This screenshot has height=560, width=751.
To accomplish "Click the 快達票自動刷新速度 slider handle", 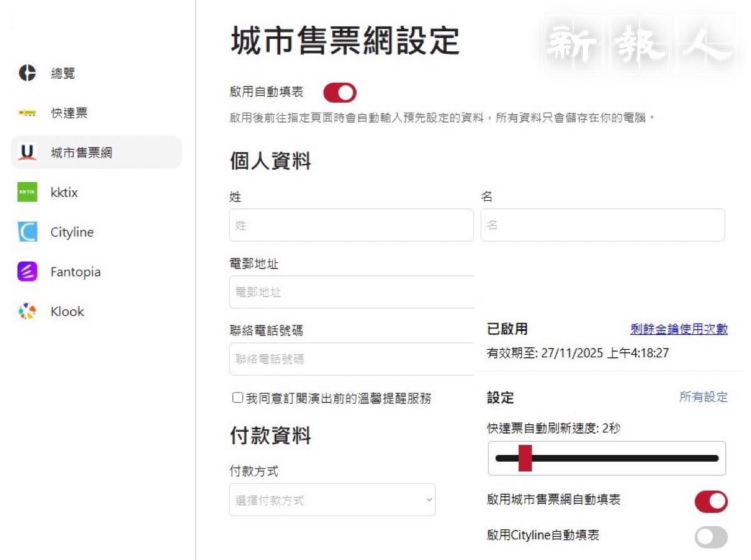I will tap(525, 458).
